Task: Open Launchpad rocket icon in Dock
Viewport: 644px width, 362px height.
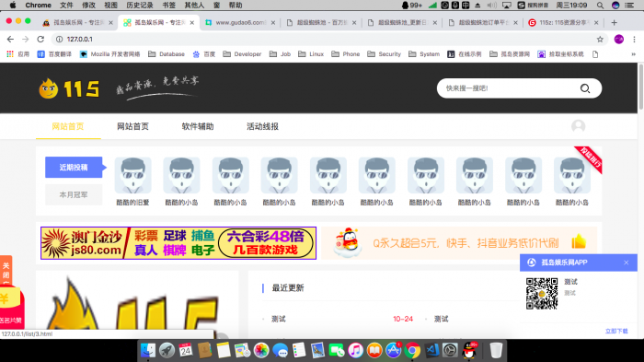Action: 167,350
